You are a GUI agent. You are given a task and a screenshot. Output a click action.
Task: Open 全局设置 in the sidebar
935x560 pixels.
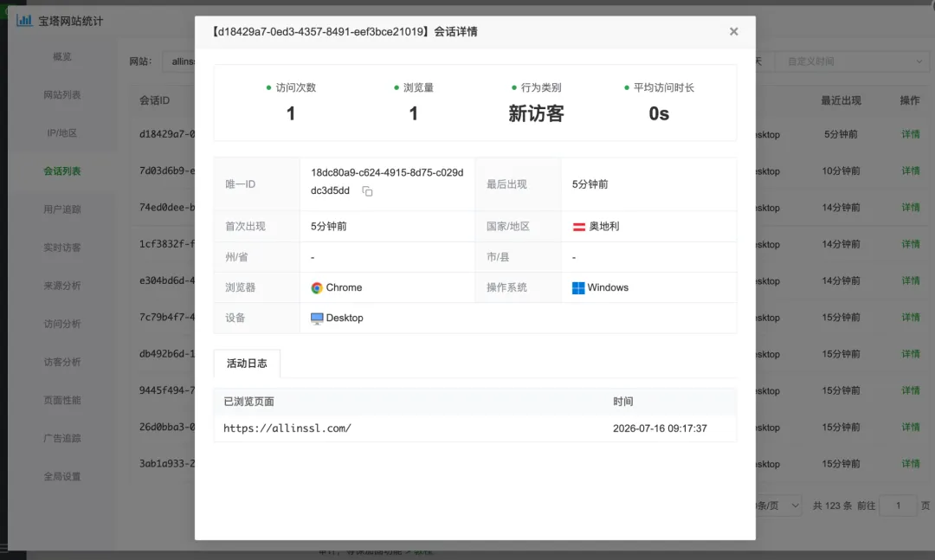pyautogui.click(x=62, y=477)
